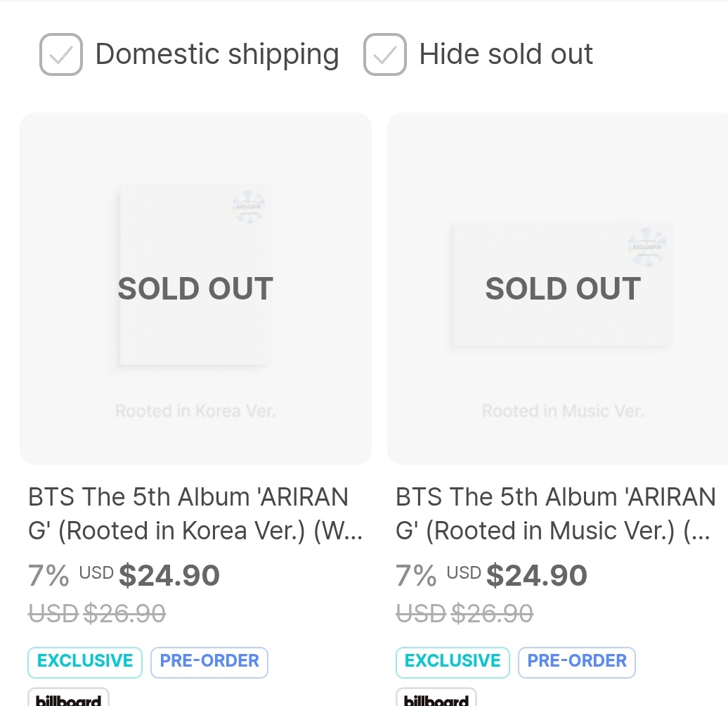Click PRE-ORDER badge on Music Ver. item
The image size is (728, 706).
[577, 662]
